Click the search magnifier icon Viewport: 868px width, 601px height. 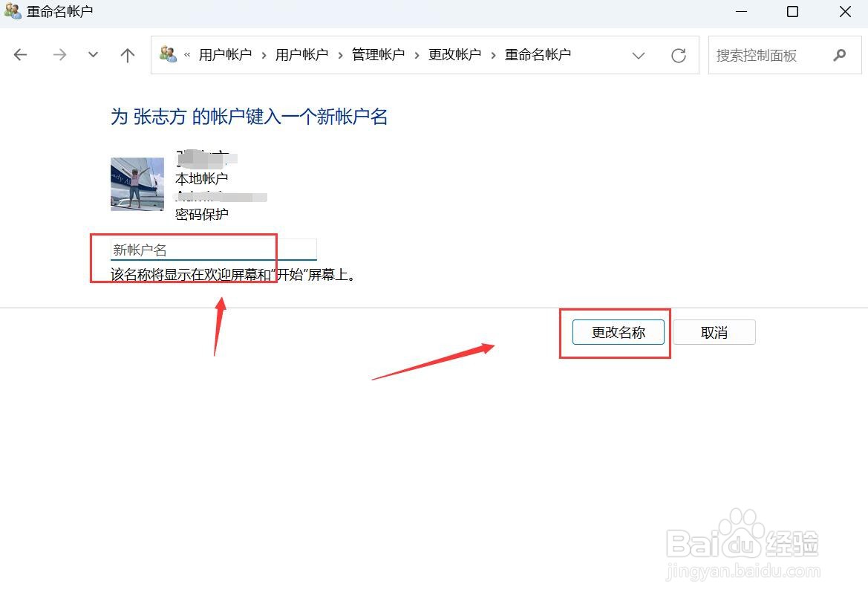[839, 55]
